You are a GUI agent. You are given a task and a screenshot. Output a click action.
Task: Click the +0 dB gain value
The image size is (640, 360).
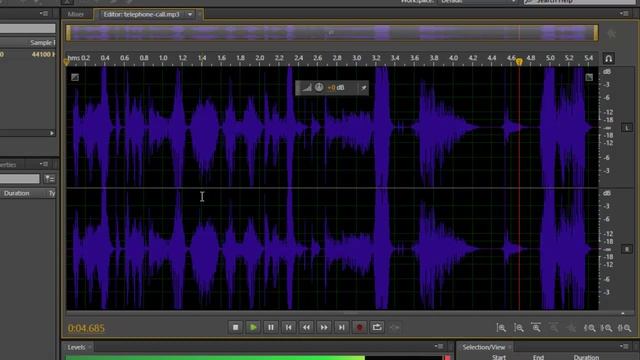(x=336, y=87)
